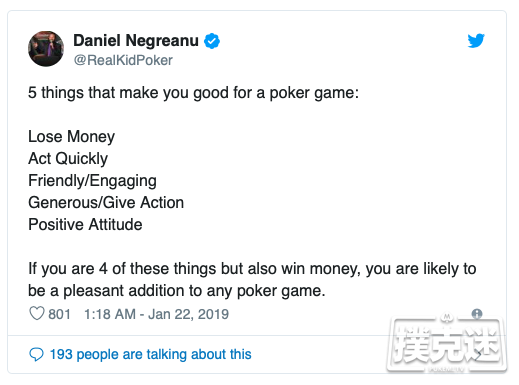Select the "Lose Money" line
This screenshot has width=519, height=385.
click(71, 137)
